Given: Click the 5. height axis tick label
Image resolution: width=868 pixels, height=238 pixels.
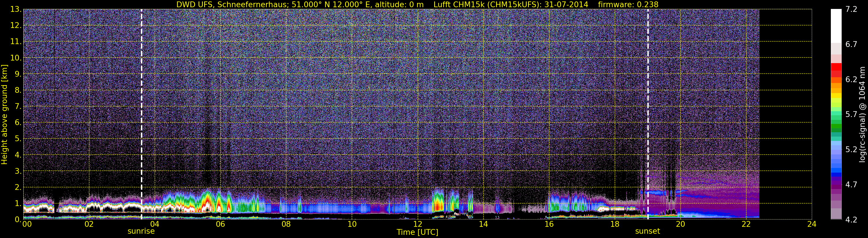Looking at the screenshot, I should [x=18, y=139].
